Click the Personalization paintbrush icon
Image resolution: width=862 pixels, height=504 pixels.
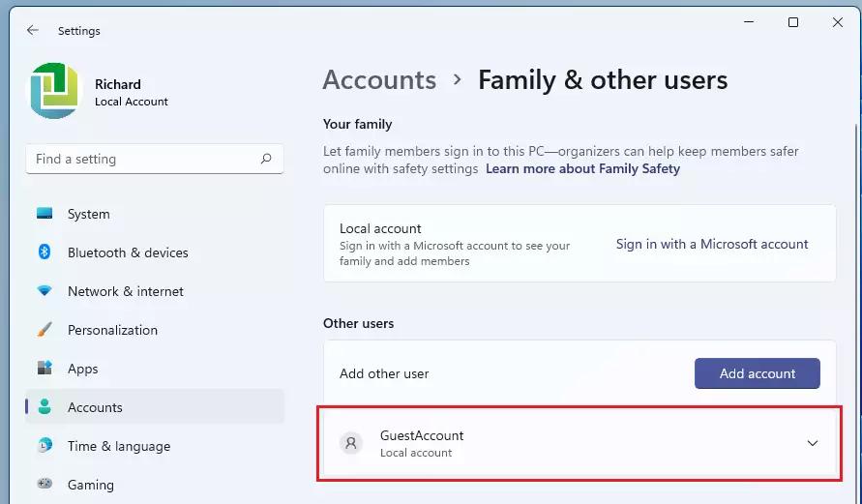45,330
